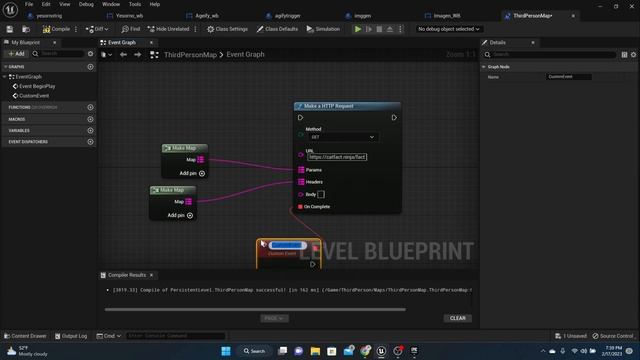Add new variable with plus icon
The width and height of the screenshot is (640, 360).
(x=90, y=131)
